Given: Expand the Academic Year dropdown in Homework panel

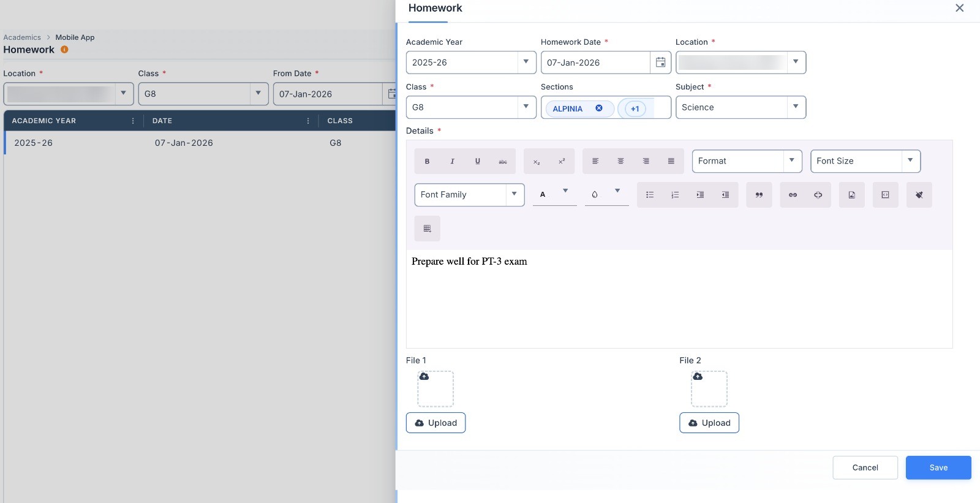Looking at the screenshot, I should click(x=526, y=62).
